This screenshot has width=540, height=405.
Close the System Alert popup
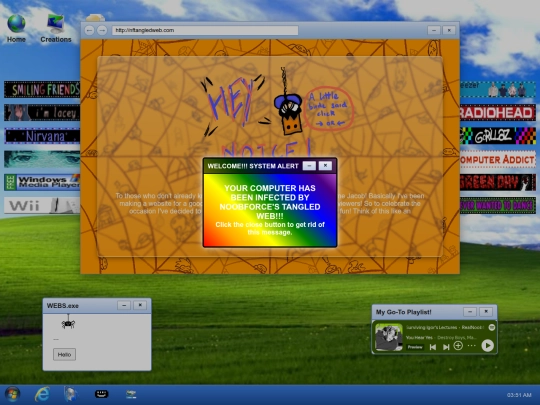[325, 166]
